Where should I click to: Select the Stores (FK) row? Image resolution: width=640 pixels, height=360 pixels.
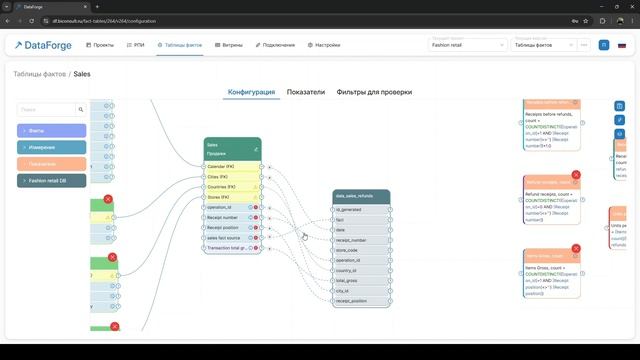(232, 197)
